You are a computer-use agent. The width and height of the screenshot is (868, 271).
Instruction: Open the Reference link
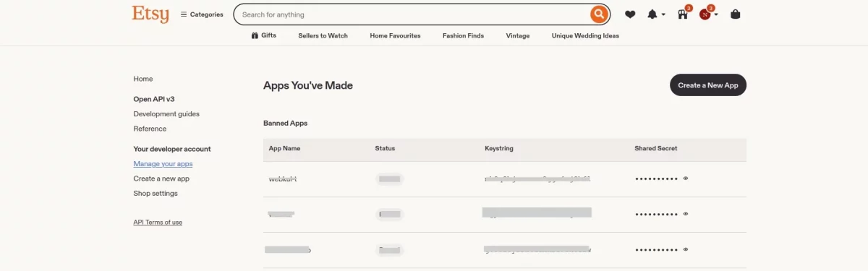point(150,129)
